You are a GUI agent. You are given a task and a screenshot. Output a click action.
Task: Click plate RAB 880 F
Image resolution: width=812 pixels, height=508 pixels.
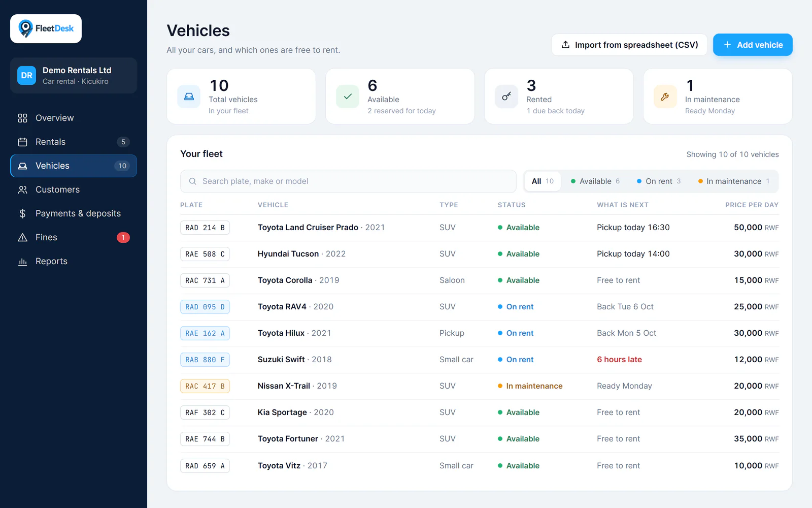205,360
